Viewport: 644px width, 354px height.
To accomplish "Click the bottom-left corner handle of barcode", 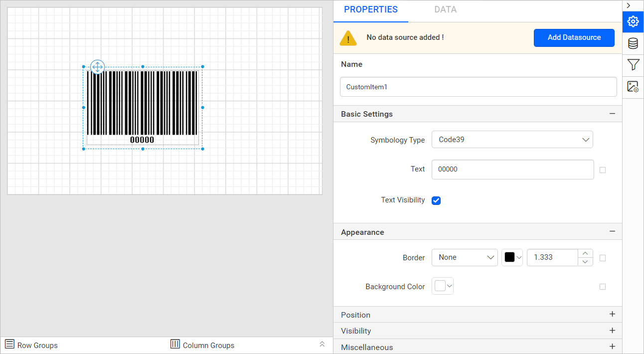I will [x=83, y=149].
